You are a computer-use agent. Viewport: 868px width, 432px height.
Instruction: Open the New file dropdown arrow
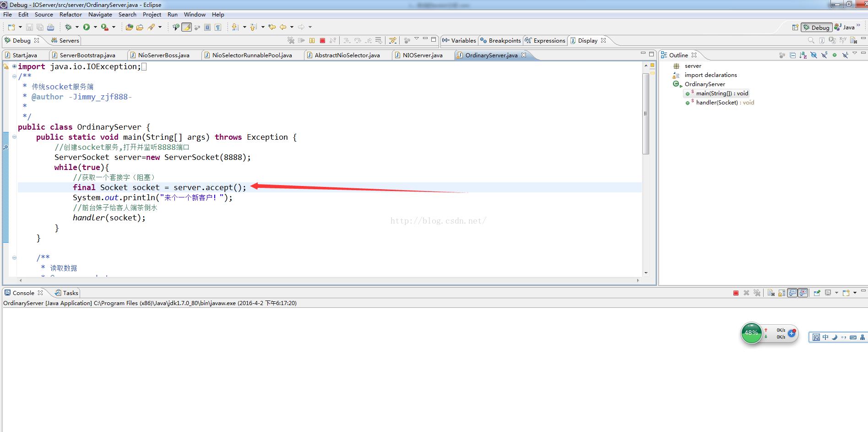coord(20,27)
